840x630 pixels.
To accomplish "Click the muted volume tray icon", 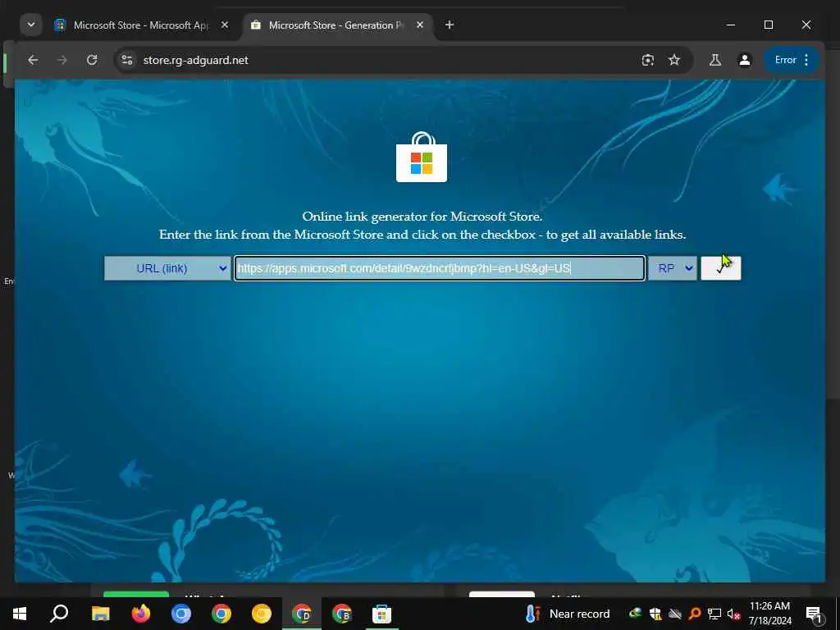I will [x=733, y=614].
